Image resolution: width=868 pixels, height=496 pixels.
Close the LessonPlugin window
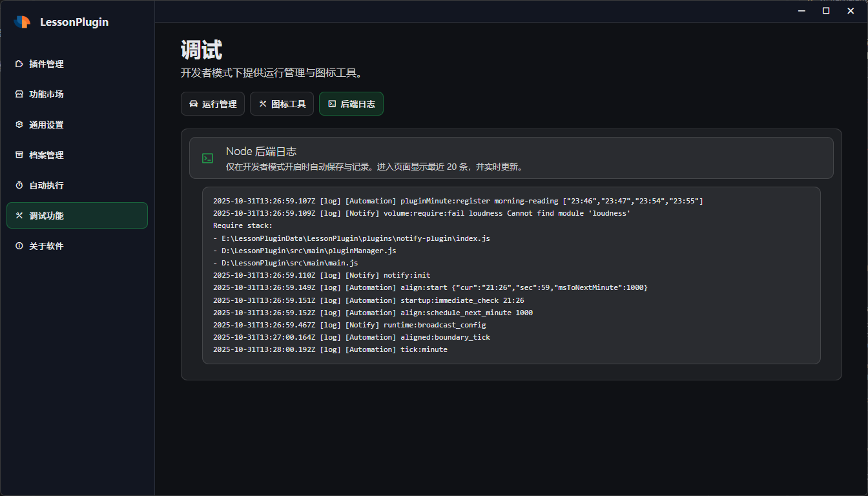(x=851, y=11)
